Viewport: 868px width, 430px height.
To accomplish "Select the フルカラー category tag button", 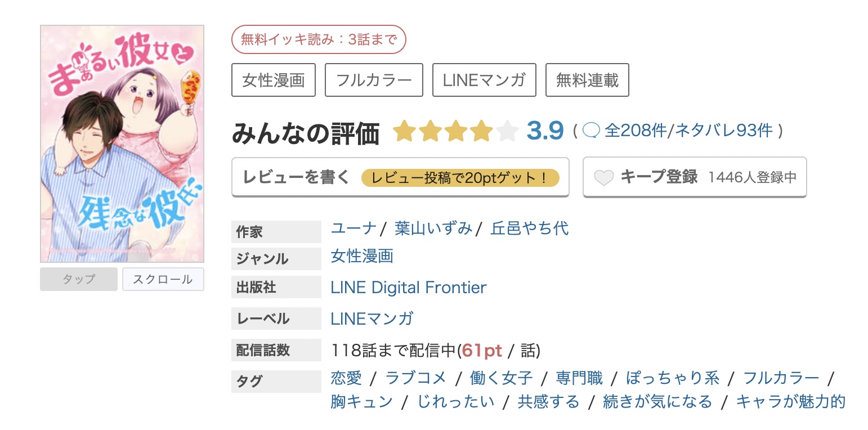I will [x=374, y=80].
